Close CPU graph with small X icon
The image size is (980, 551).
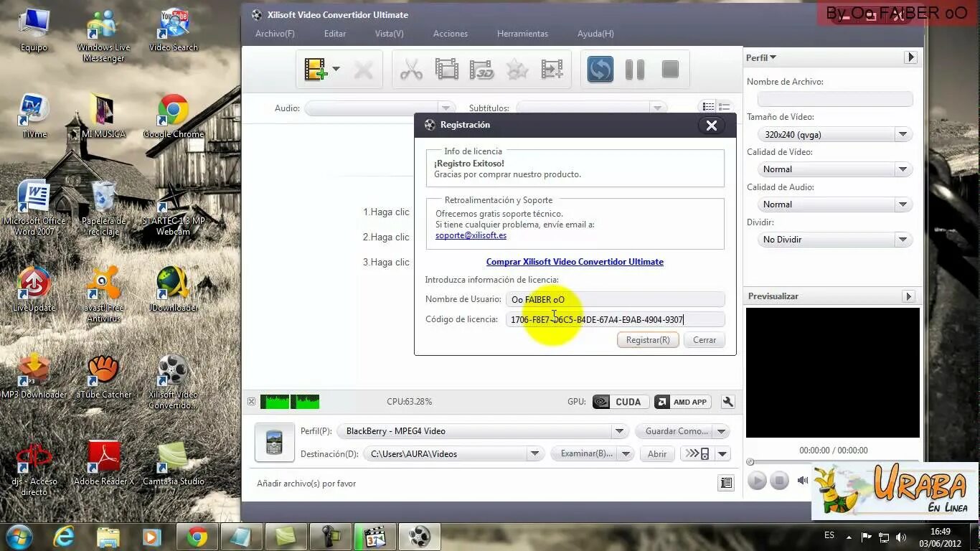pyautogui.click(x=251, y=402)
